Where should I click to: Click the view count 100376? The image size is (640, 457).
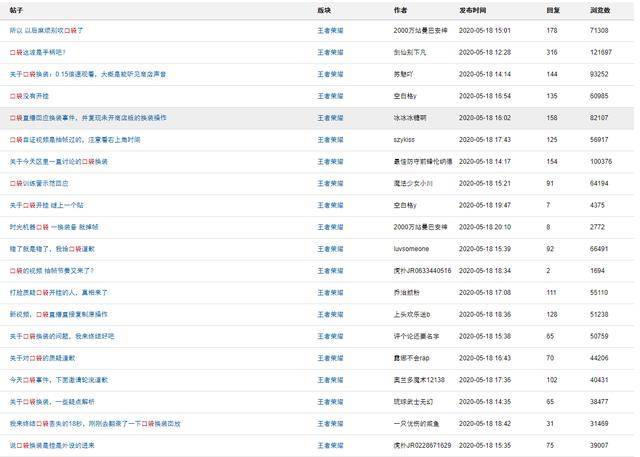tap(601, 162)
